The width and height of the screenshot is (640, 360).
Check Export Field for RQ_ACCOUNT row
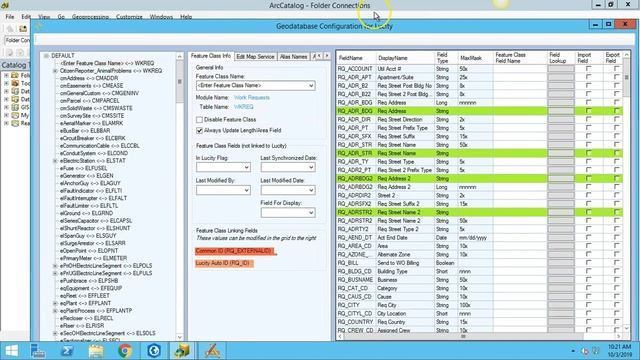(x=616, y=69)
